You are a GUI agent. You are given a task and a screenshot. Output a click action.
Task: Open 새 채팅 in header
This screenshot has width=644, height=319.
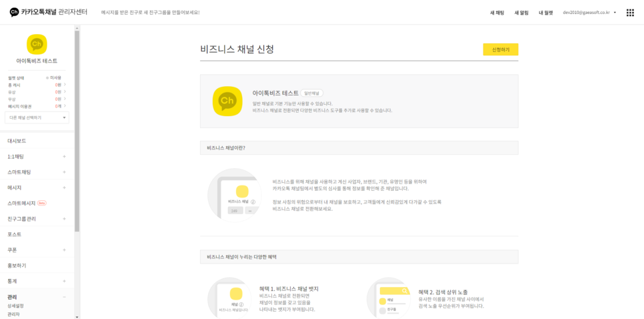497,13
